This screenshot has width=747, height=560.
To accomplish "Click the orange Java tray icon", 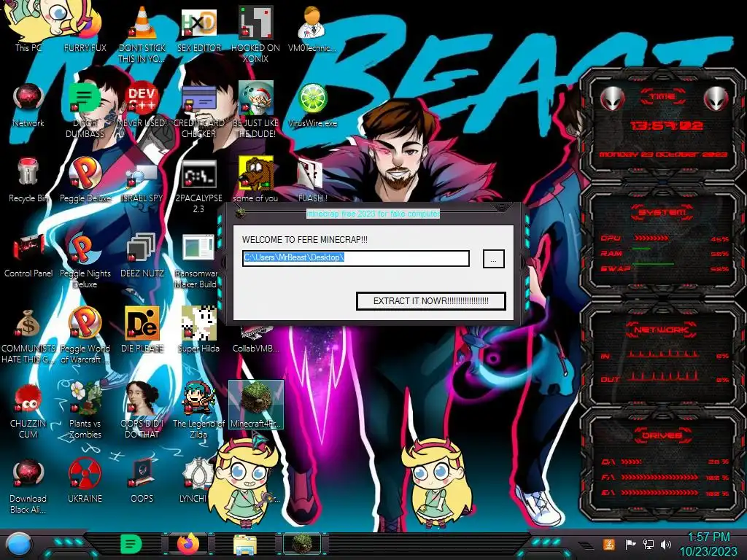I will tap(609, 544).
